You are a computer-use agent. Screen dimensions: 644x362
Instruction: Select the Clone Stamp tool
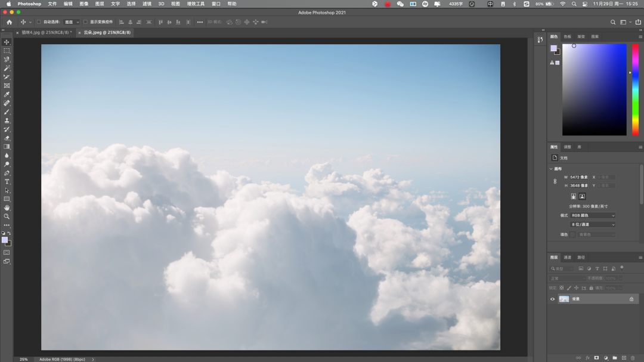pyautogui.click(x=7, y=120)
